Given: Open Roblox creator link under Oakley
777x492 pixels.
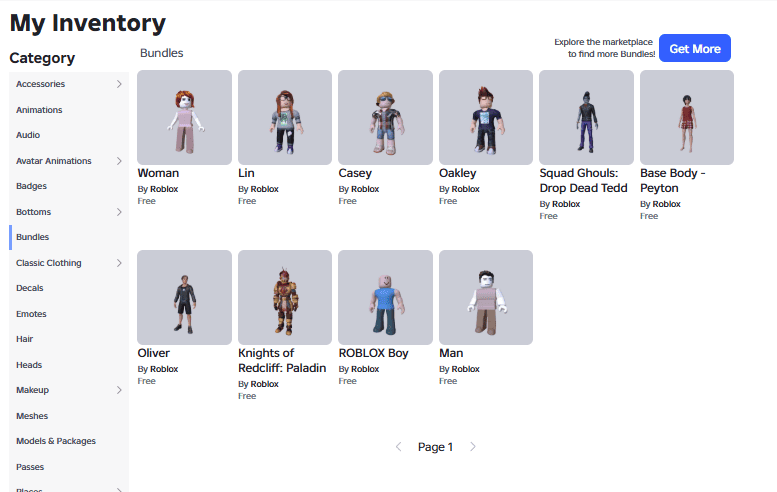Looking at the screenshot, I should 465,189.
